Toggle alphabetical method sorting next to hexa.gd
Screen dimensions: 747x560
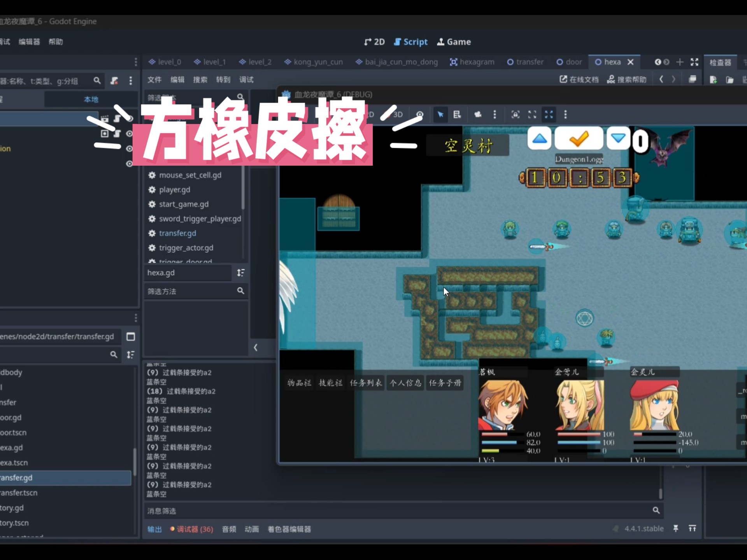pos(241,273)
